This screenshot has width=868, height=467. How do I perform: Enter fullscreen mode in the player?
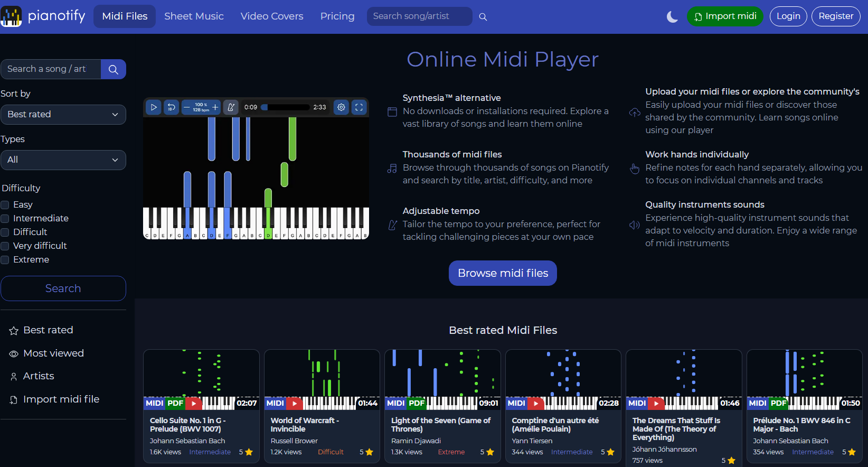[359, 107]
